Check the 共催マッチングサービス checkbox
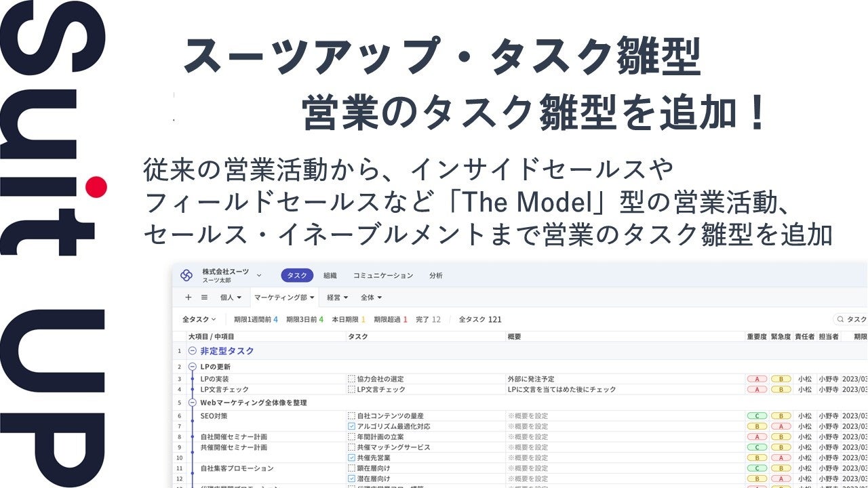 [x=351, y=447]
